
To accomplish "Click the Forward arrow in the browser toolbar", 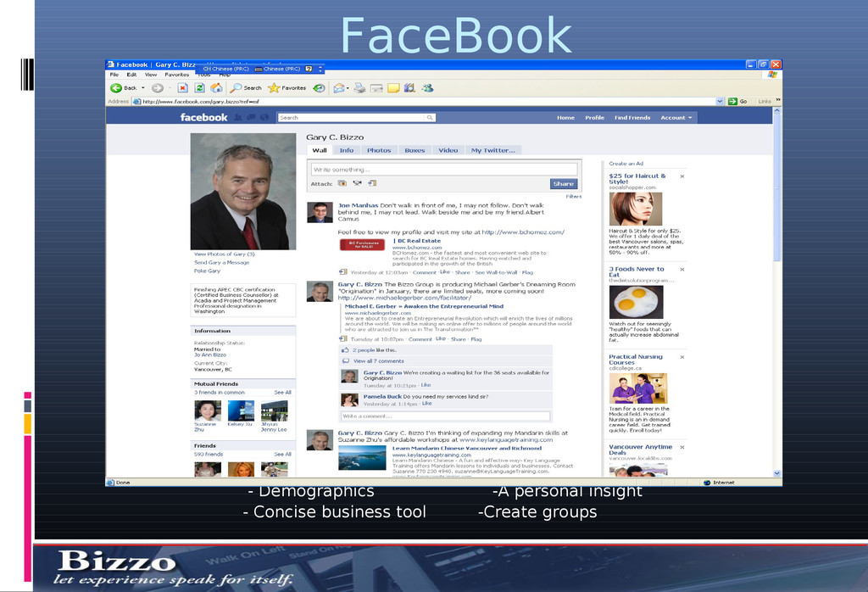I will [x=158, y=88].
